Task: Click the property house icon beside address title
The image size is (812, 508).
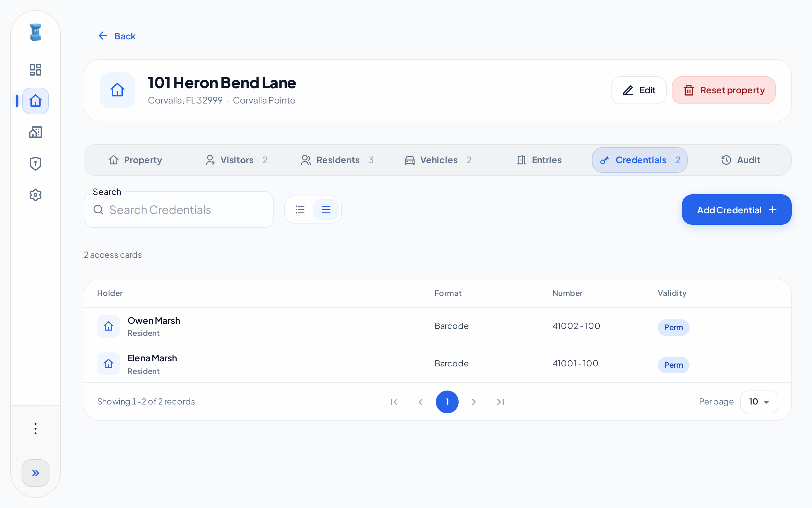Action: coord(117,90)
